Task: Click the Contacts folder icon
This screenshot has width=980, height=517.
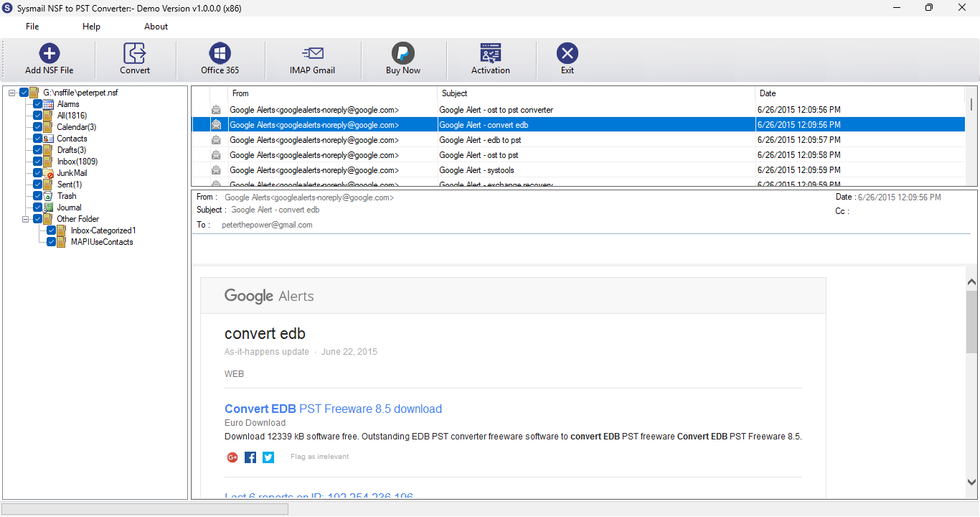Action: point(49,139)
